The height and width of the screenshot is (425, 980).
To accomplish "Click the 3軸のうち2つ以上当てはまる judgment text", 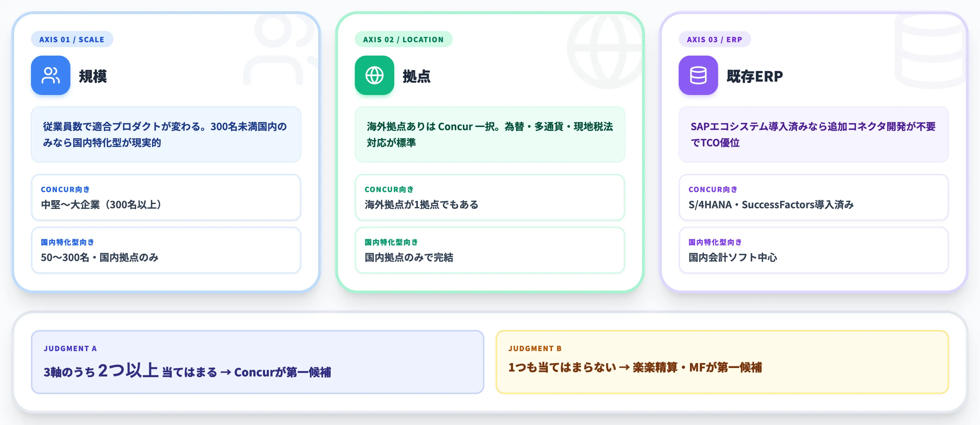I will pyautogui.click(x=187, y=370).
